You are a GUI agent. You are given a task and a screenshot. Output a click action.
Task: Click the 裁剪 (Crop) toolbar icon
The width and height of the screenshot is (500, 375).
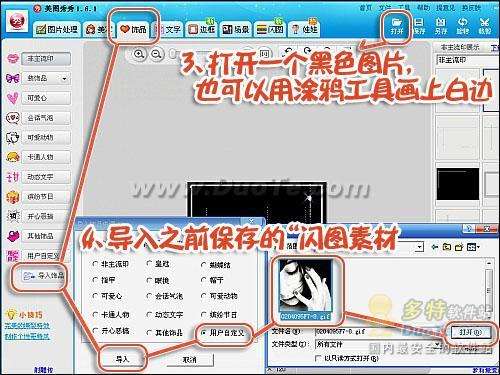(484, 26)
